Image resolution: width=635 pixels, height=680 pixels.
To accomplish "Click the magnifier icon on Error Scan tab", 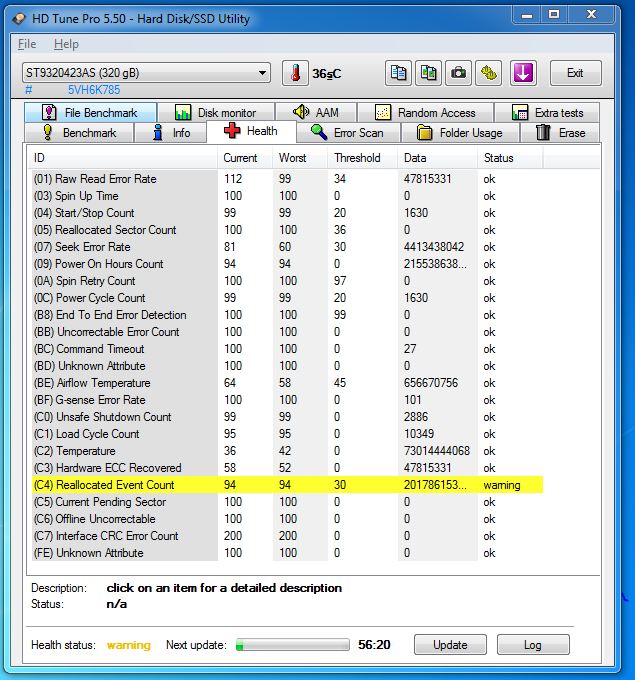I will point(319,132).
